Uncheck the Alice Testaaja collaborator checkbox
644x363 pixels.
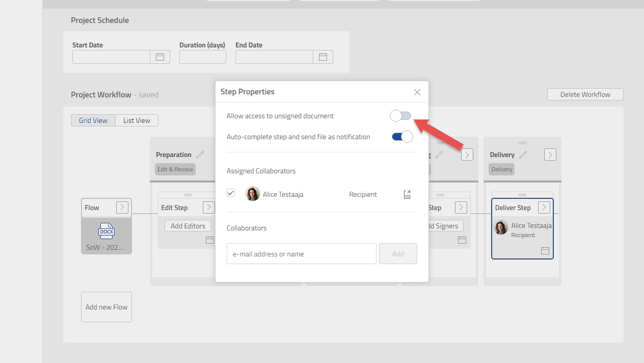231,193
